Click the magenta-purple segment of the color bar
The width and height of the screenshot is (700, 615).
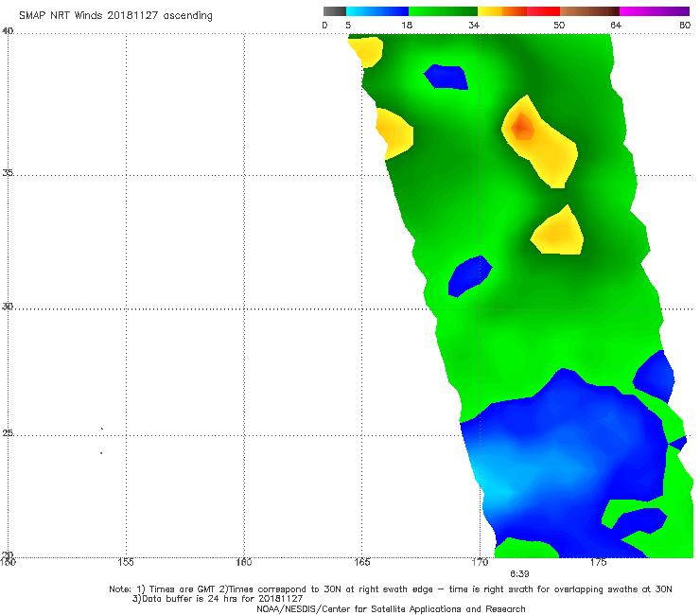(x=655, y=11)
